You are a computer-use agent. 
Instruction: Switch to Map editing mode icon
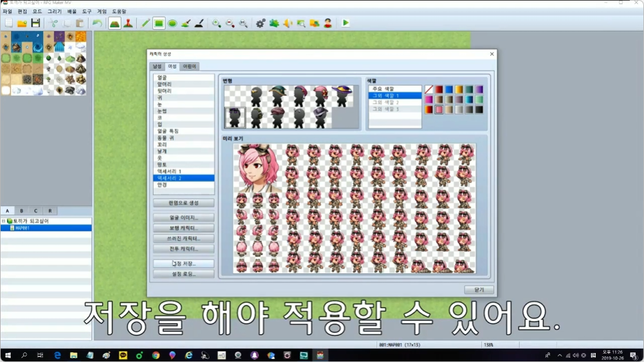click(x=115, y=23)
